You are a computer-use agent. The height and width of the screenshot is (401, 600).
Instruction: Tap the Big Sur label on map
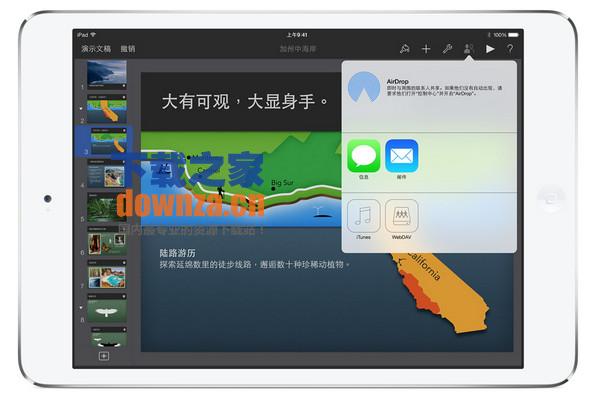[282, 183]
